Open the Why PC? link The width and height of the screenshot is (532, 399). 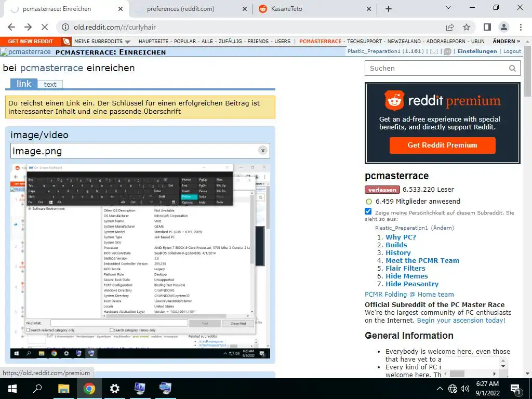pos(401,237)
